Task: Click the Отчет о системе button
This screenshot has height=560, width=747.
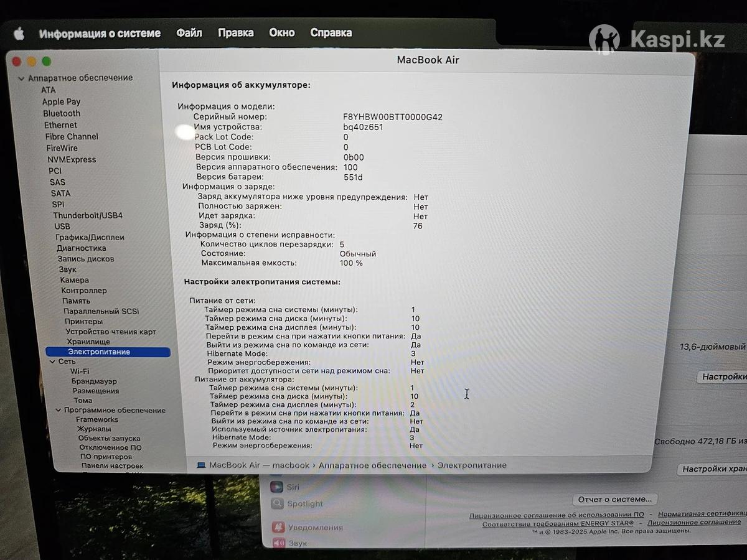Action: [x=615, y=500]
